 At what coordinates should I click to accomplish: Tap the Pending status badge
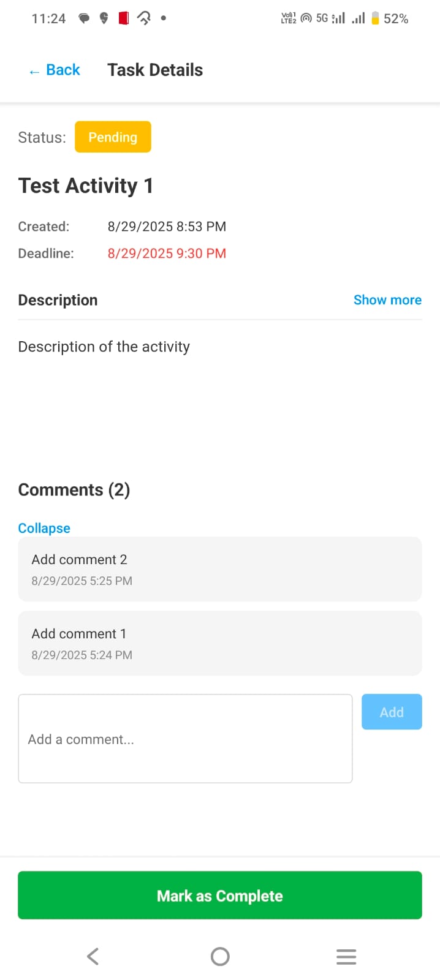(113, 137)
